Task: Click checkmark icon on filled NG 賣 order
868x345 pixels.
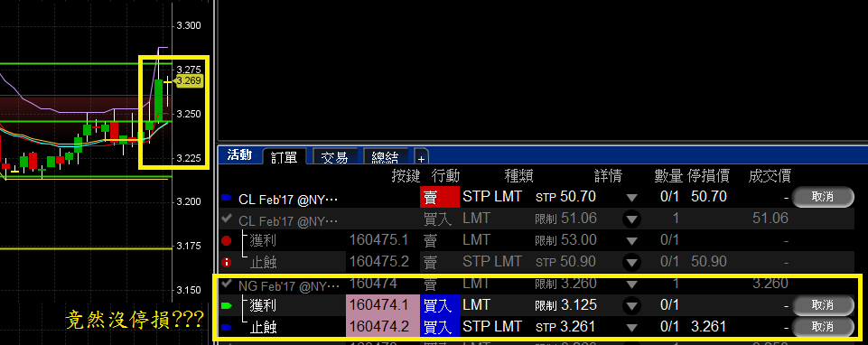Action: [226, 284]
